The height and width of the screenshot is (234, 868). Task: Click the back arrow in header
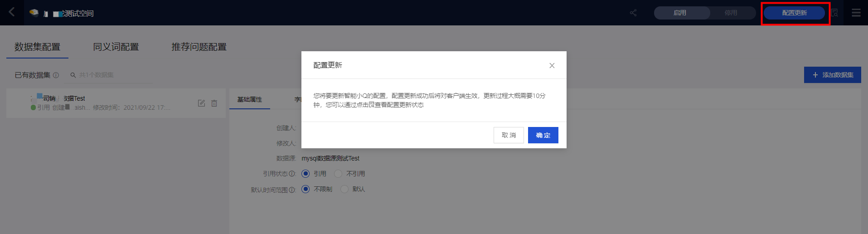point(12,12)
